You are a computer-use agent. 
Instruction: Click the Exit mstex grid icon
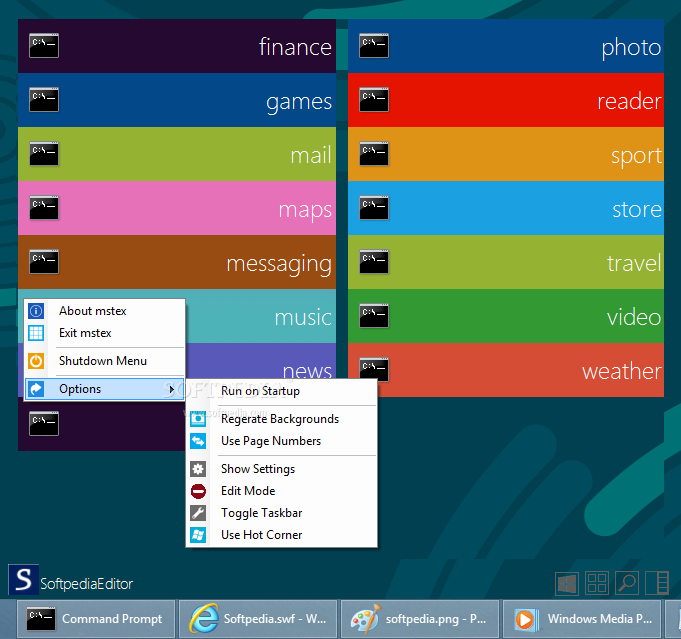[36, 333]
